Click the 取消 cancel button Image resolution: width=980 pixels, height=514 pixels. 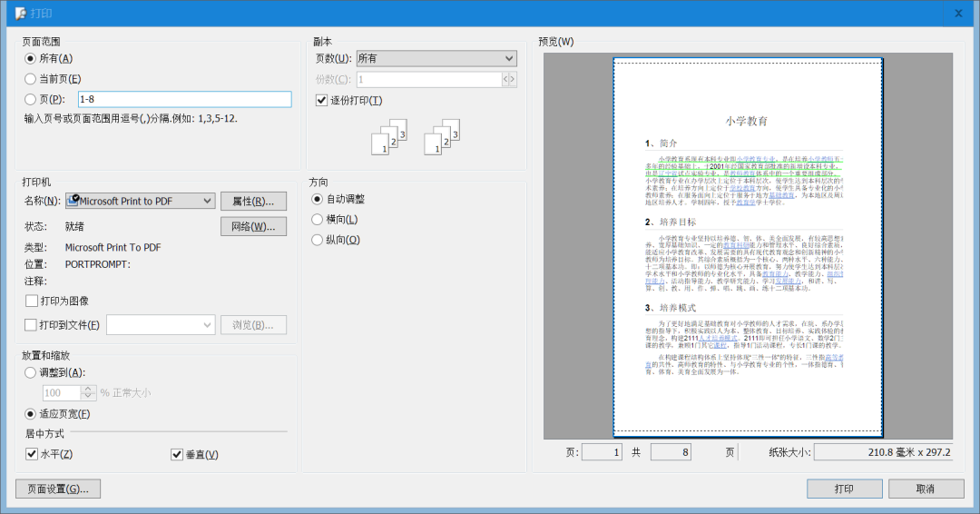coord(926,489)
